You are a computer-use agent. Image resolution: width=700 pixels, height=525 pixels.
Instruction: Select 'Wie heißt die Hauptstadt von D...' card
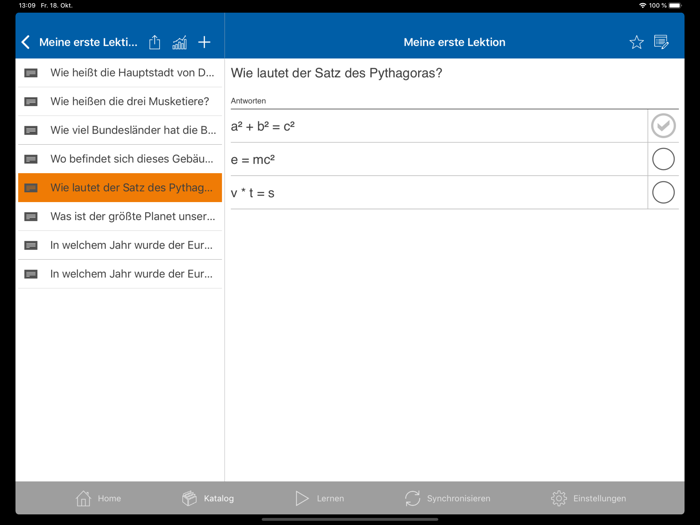pos(120,73)
